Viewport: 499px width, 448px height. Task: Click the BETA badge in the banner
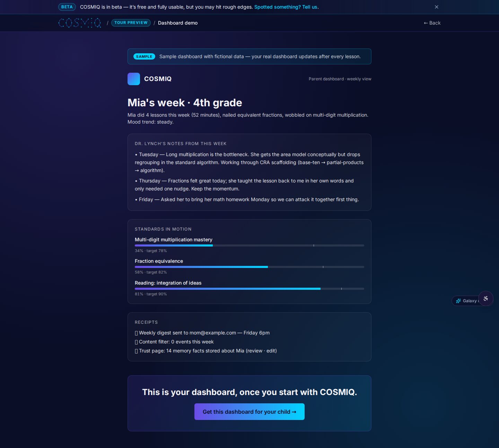67,7
